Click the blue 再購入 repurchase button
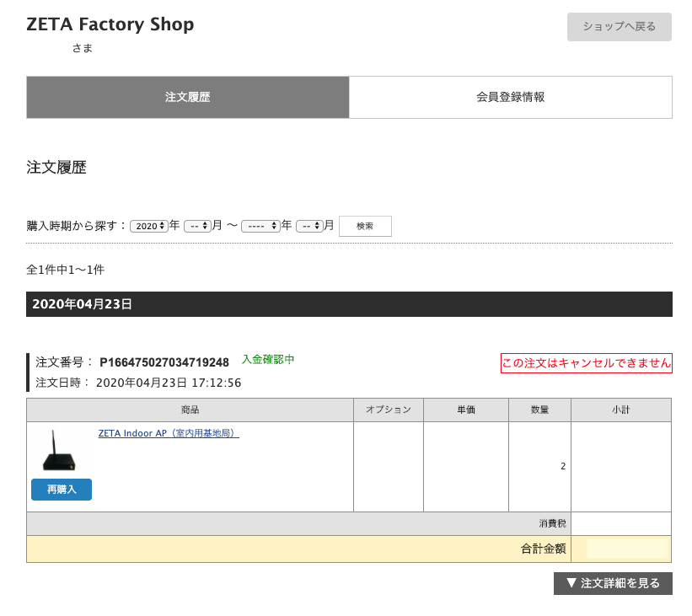The image size is (692, 616). tap(62, 490)
